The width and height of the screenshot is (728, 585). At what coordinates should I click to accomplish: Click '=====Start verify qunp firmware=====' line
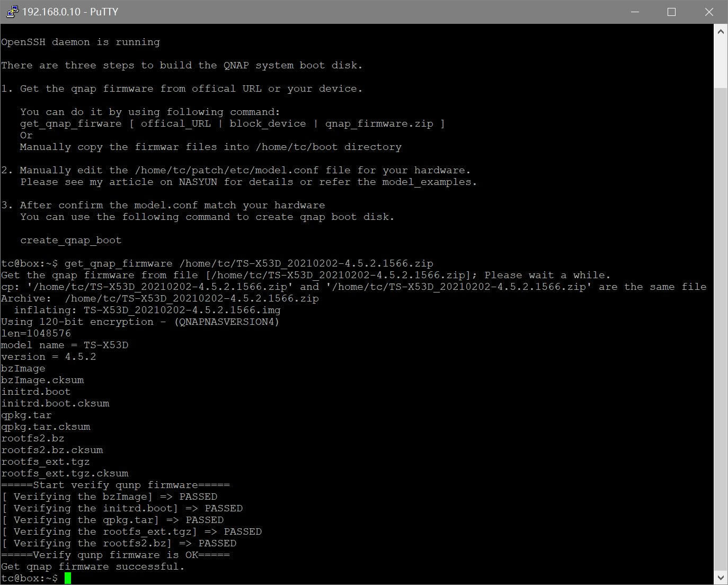click(116, 485)
